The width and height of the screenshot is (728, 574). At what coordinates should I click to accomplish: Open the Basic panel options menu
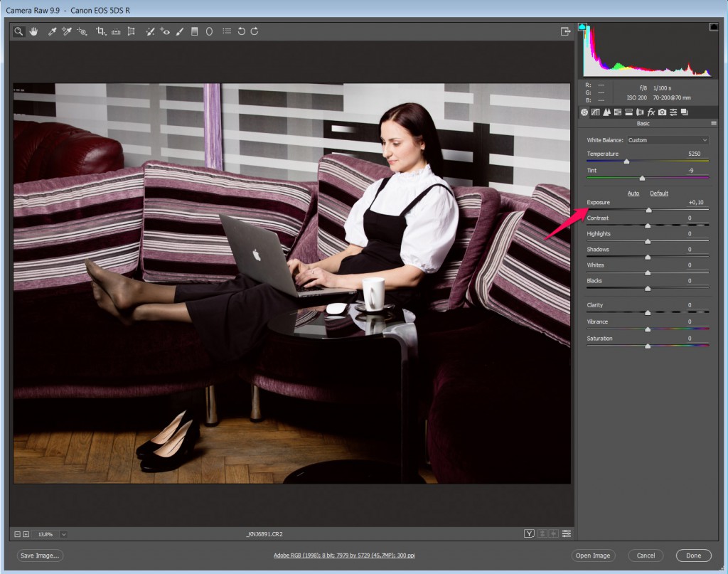point(713,123)
